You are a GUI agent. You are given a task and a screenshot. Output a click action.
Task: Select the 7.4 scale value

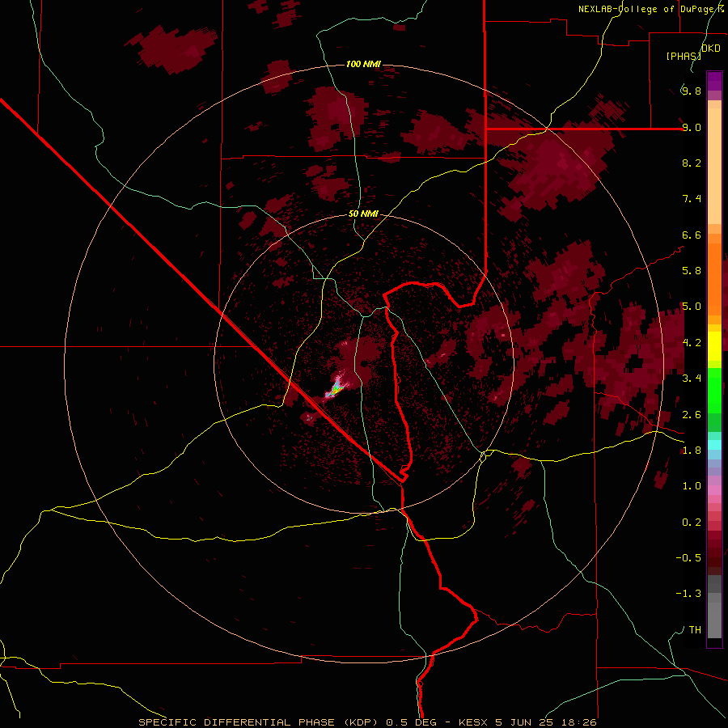pos(692,199)
